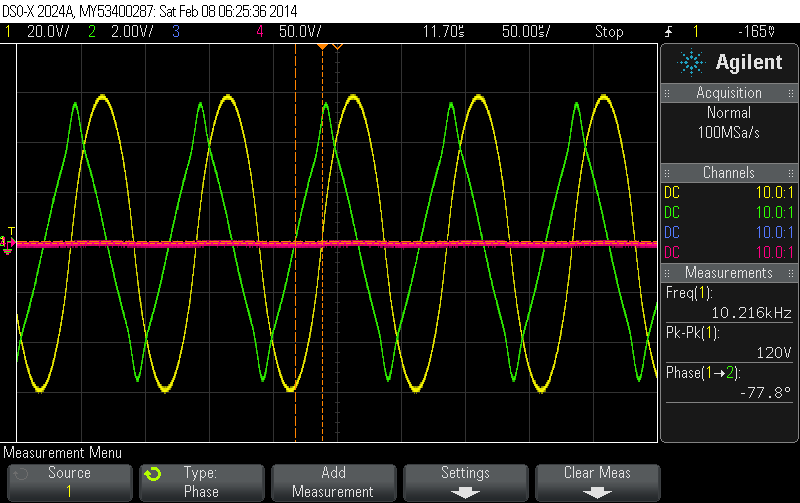
Task: Click the 50.00 time-per-division value
Action: (x=526, y=32)
